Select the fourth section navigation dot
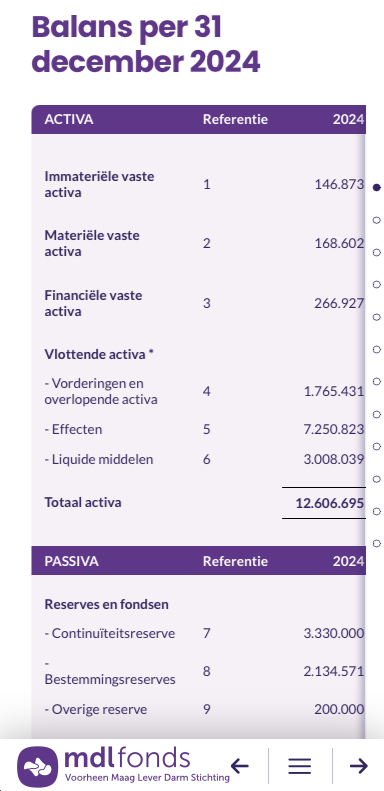 click(x=376, y=285)
